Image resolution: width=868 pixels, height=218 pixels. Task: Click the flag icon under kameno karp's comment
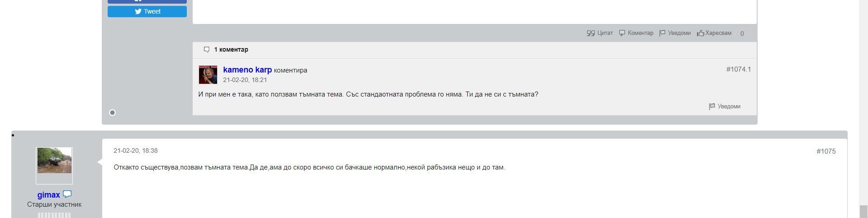(712, 107)
